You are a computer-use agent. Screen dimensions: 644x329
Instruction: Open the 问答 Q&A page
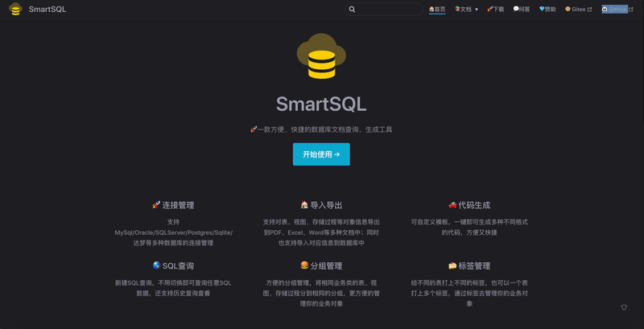(521, 9)
